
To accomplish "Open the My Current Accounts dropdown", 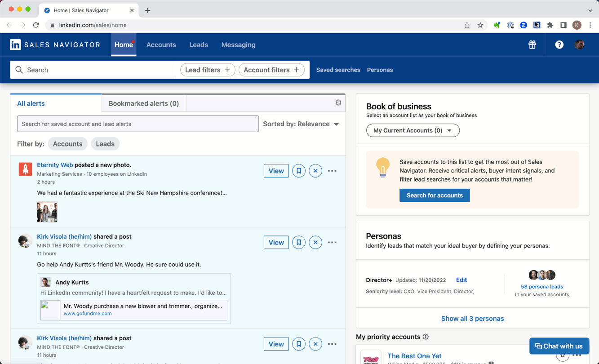I will 413,130.
